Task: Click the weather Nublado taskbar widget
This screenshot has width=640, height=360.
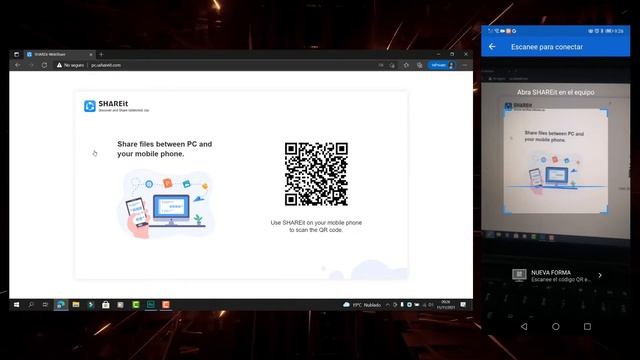Action: pyautogui.click(x=362, y=305)
